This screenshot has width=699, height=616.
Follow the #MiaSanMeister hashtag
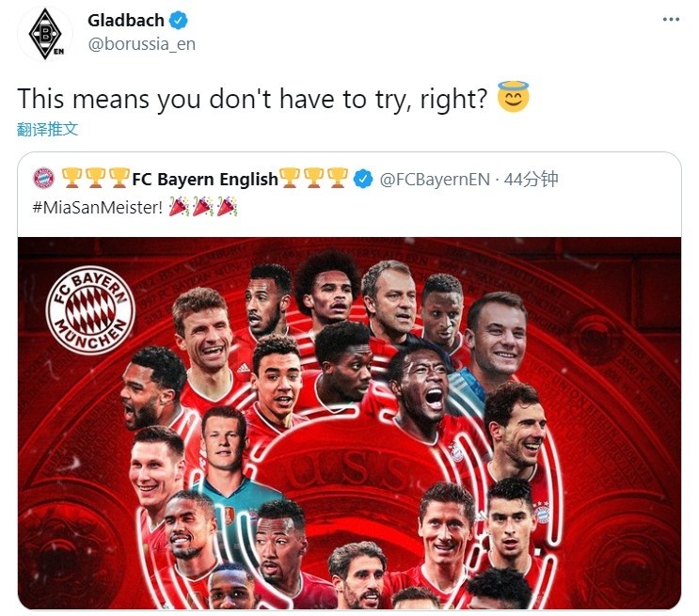[98, 208]
